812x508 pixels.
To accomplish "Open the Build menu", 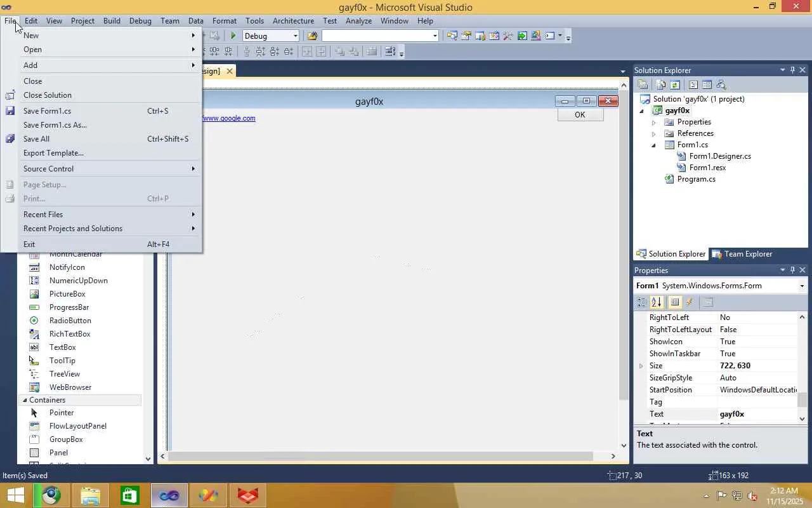I will tap(112, 21).
